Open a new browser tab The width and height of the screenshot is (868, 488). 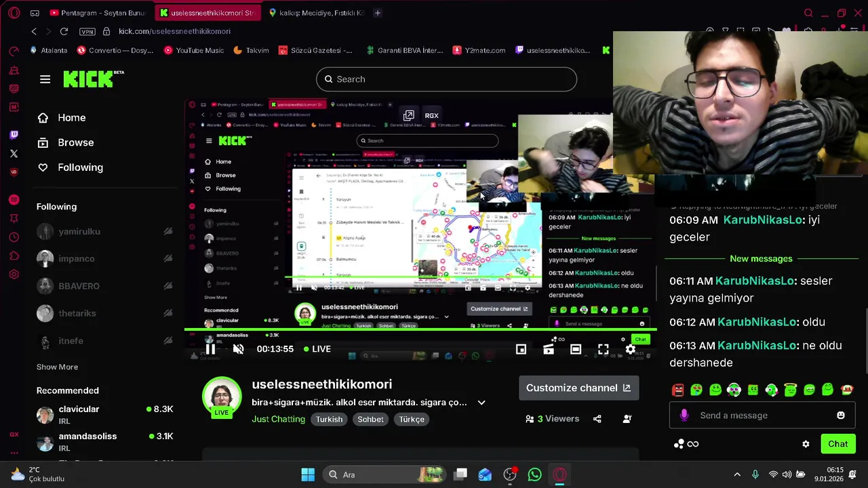[378, 13]
